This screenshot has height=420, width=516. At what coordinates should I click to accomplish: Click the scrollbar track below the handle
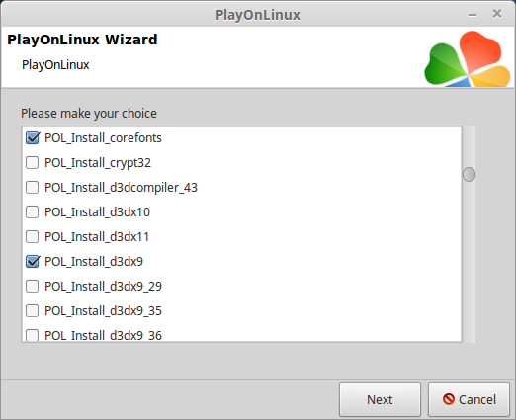point(469,262)
